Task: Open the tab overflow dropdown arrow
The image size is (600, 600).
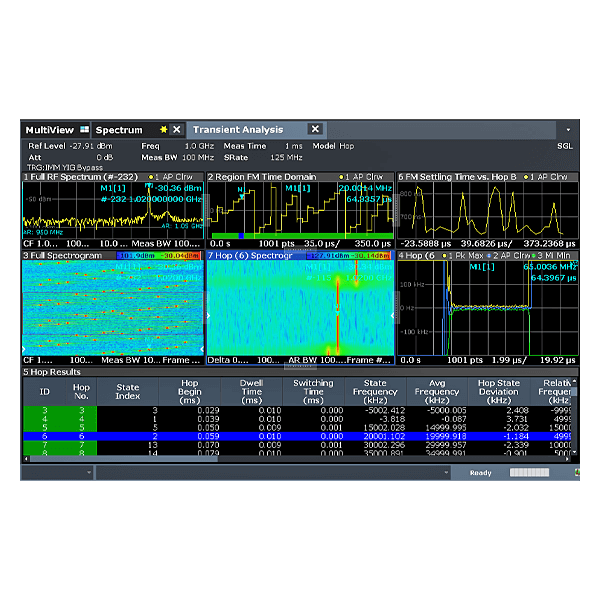Action: [x=568, y=130]
